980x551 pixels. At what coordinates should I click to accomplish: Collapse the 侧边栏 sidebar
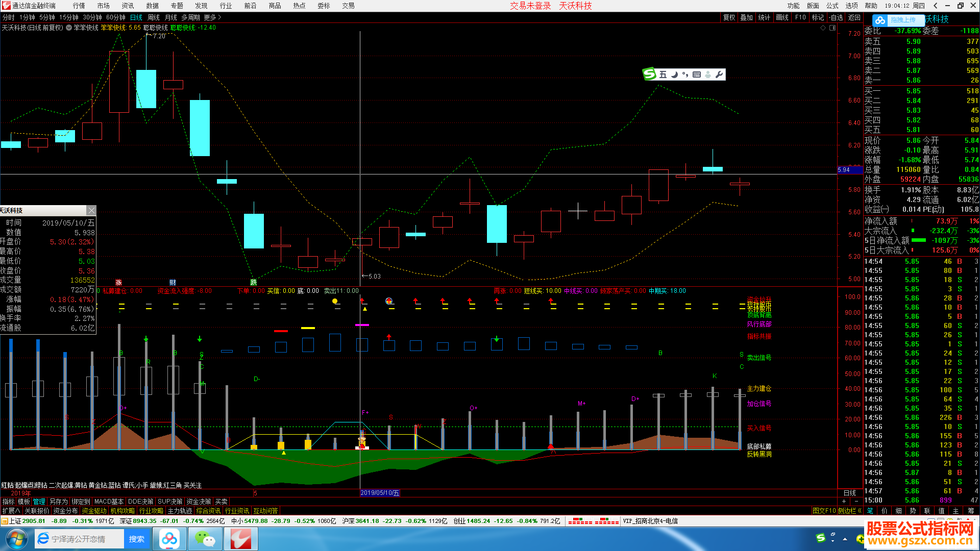pyautogui.click(x=849, y=511)
